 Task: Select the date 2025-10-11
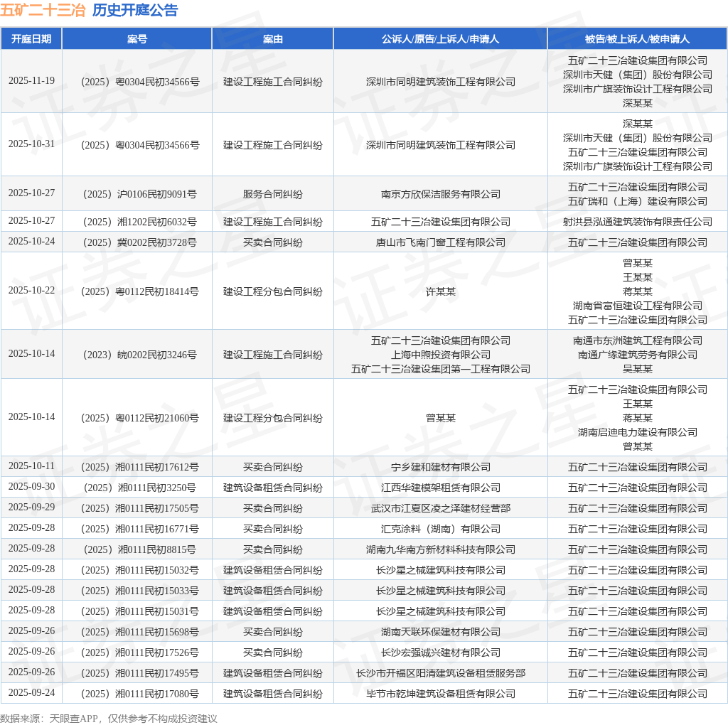(x=31, y=466)
